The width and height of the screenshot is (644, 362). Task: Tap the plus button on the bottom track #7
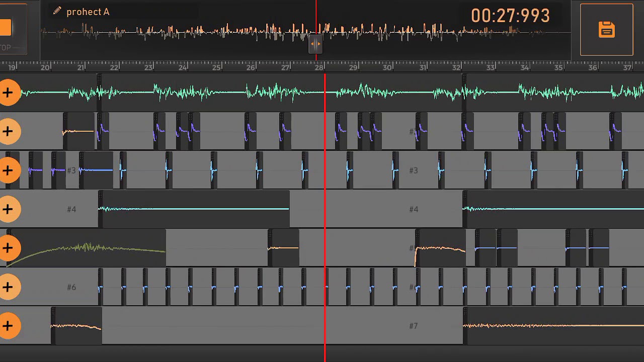[x=7, y=326]
